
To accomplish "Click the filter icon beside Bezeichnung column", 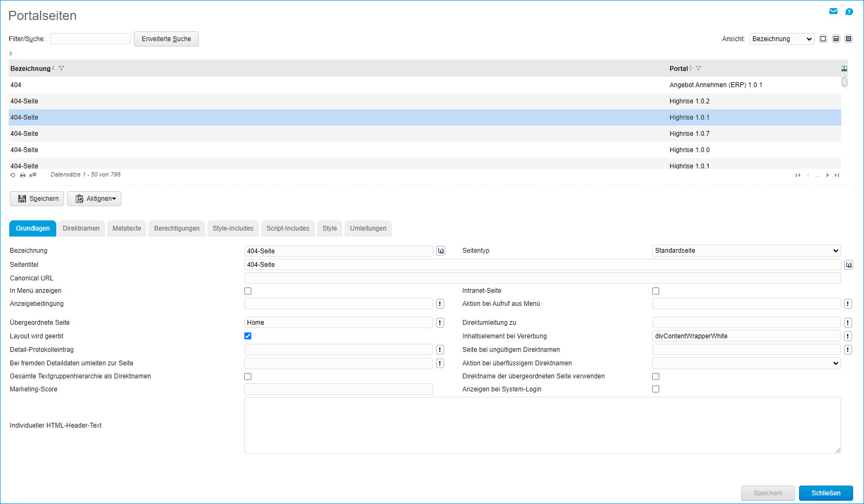I will coord(62,69).
